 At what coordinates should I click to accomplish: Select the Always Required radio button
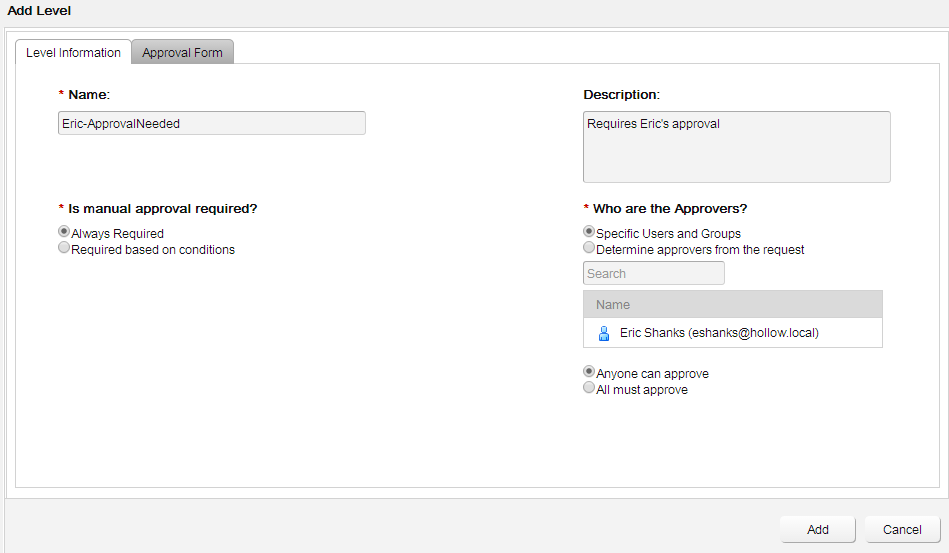[x=64, y=233]
